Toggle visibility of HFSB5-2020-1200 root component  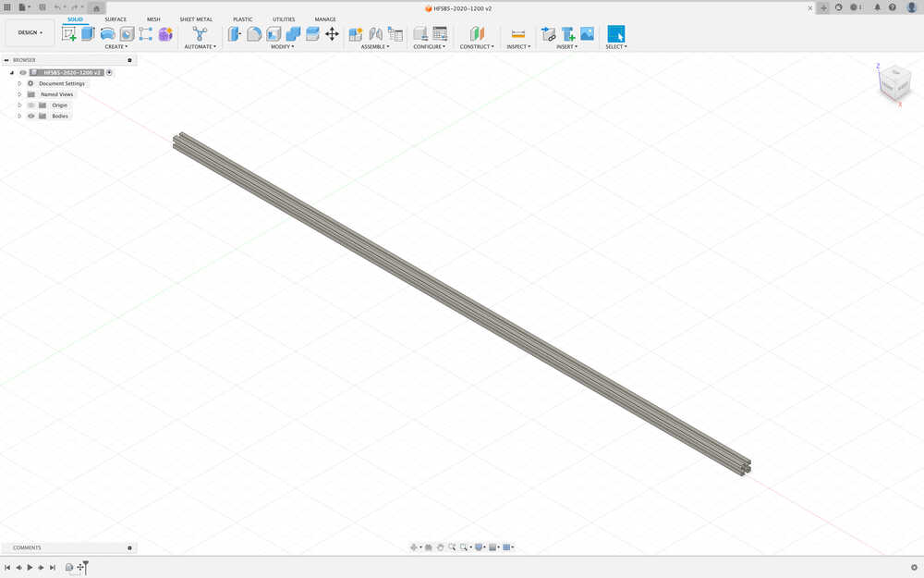click(x=23, y=72)
